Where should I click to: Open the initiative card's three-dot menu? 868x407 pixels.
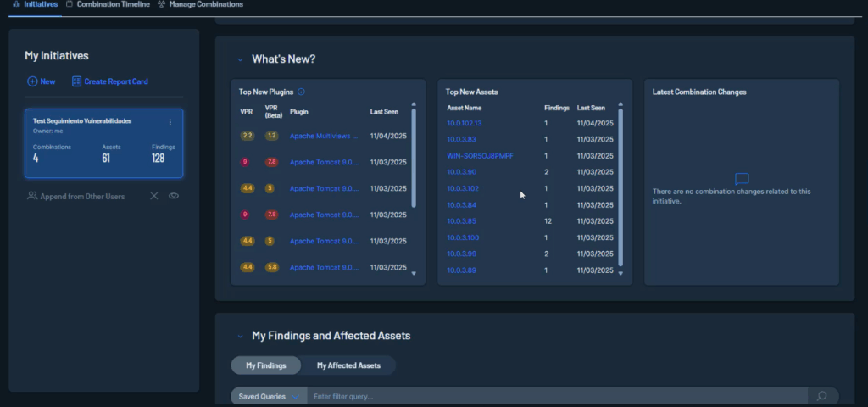[170, 122]
